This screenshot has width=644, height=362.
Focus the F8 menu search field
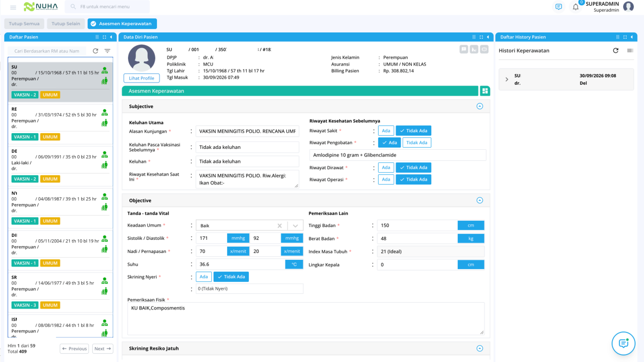pos(107,7)
